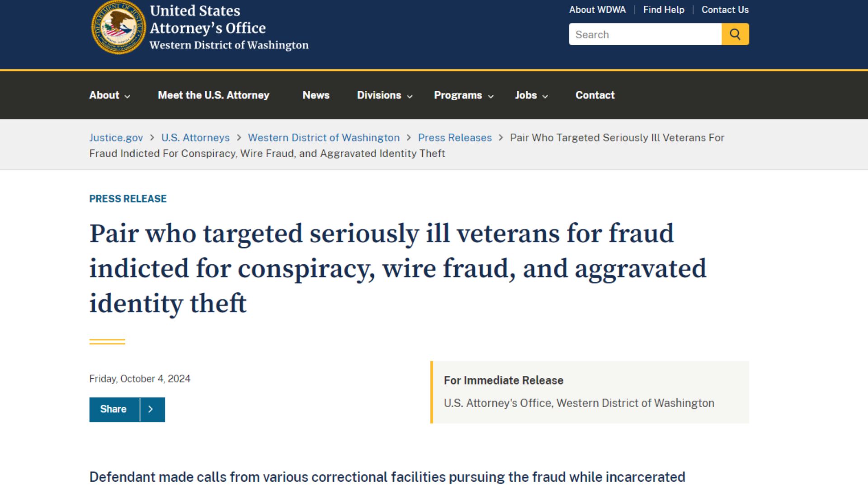Click the Share button
The height and width of the screenshot is (488, 868).
point(113,409)
